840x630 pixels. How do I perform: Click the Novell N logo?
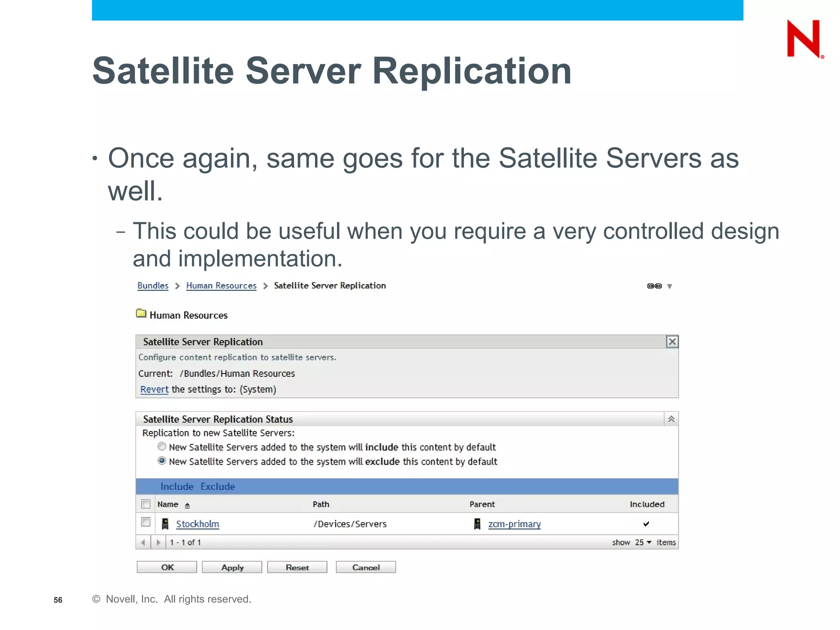tap(805, 39)
